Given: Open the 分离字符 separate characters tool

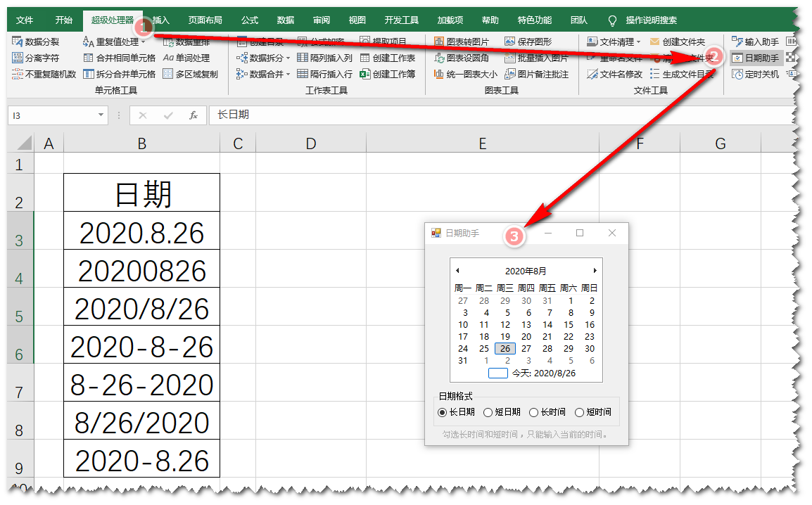Looking at the screenshot, I should pyautogui.click(x=36, y=58).
